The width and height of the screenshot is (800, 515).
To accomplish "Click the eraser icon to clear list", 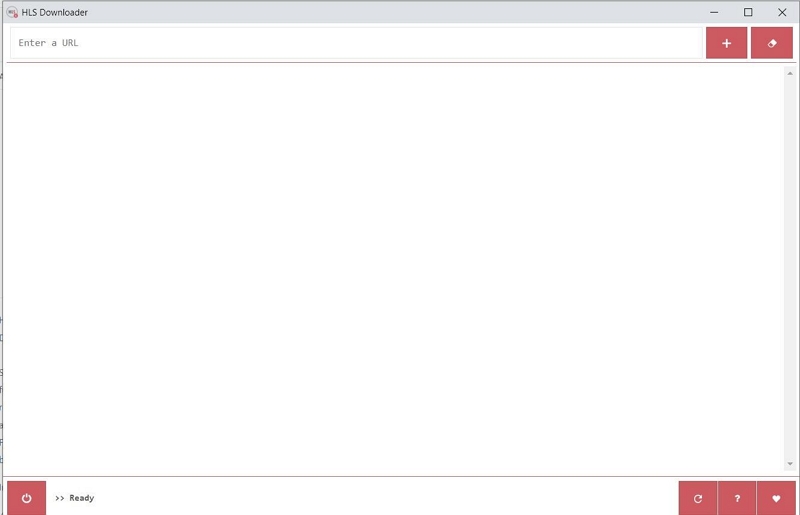I will (x=771, y=43).
